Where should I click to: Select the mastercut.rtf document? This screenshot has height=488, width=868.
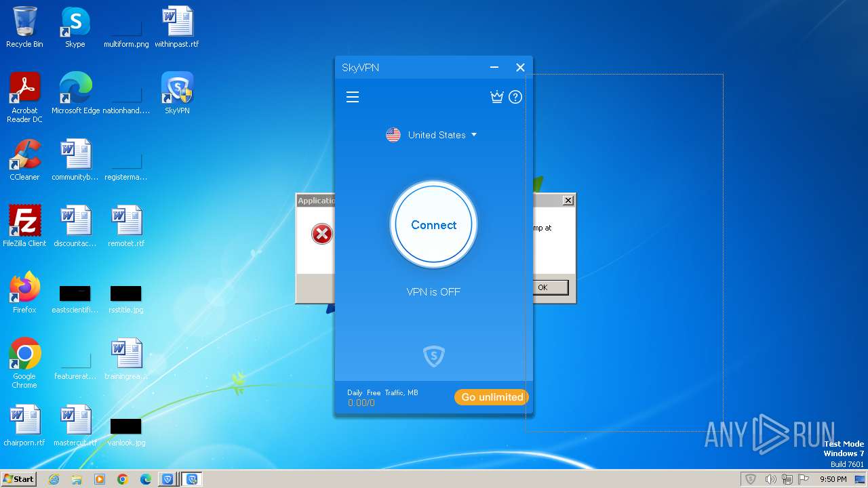pyautogui.click(x=75, y=426)
